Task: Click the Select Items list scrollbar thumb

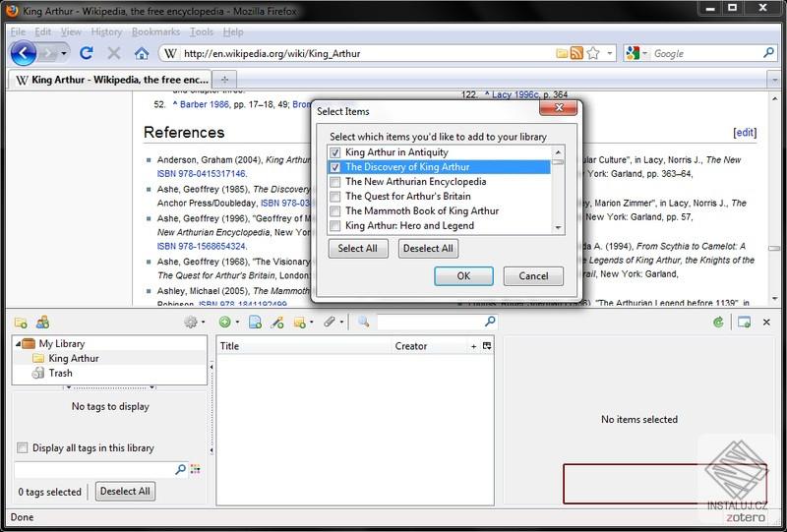Action: (558, 162)
